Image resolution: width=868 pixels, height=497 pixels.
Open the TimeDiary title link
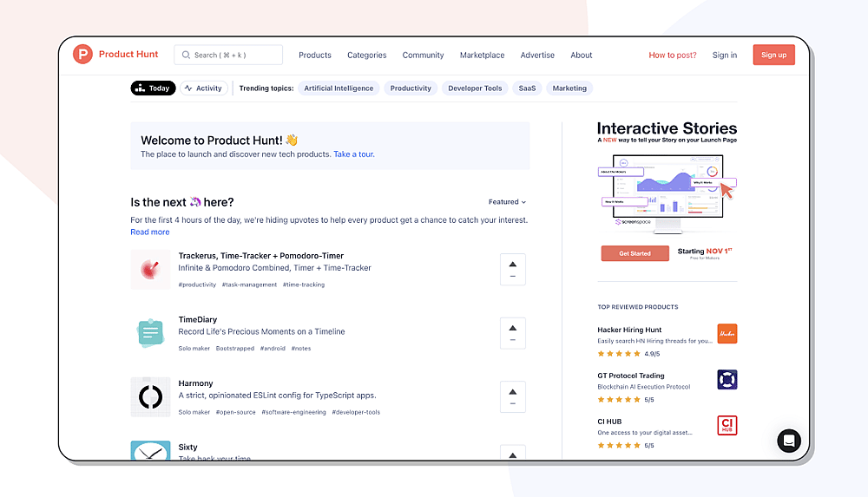point(198,319)
